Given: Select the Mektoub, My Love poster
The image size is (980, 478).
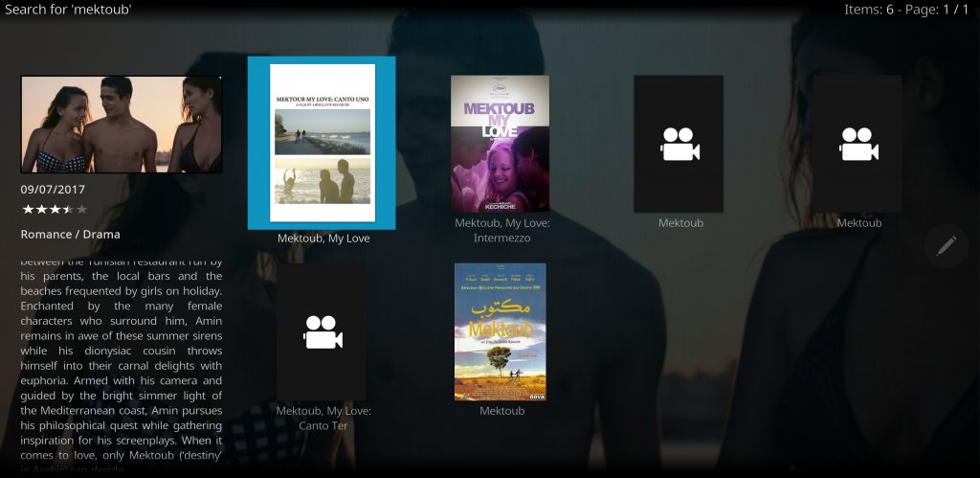Looking at the screenshot, I should click(323, 143).
